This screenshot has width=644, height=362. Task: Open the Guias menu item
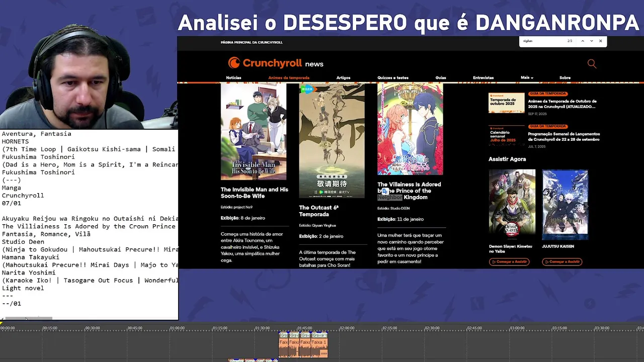441,77
